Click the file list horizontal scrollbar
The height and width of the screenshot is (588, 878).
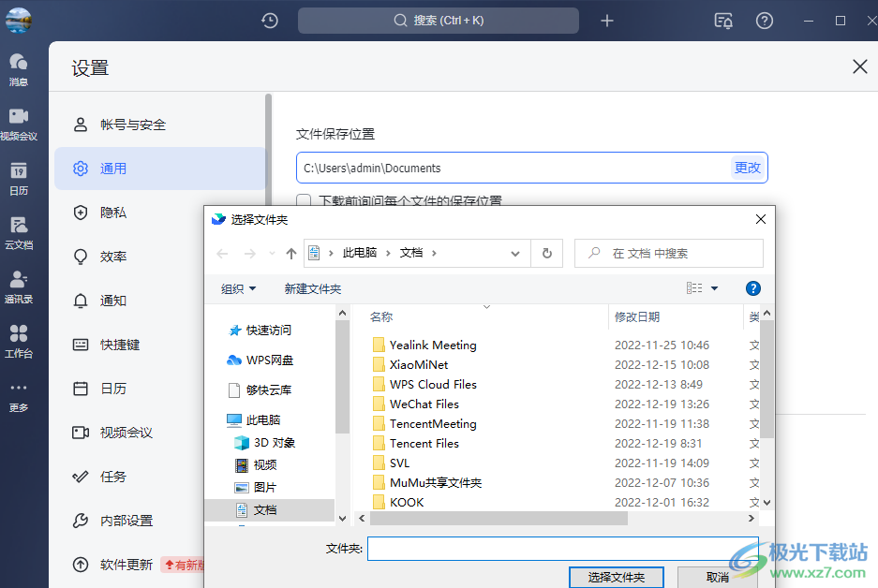499,519
